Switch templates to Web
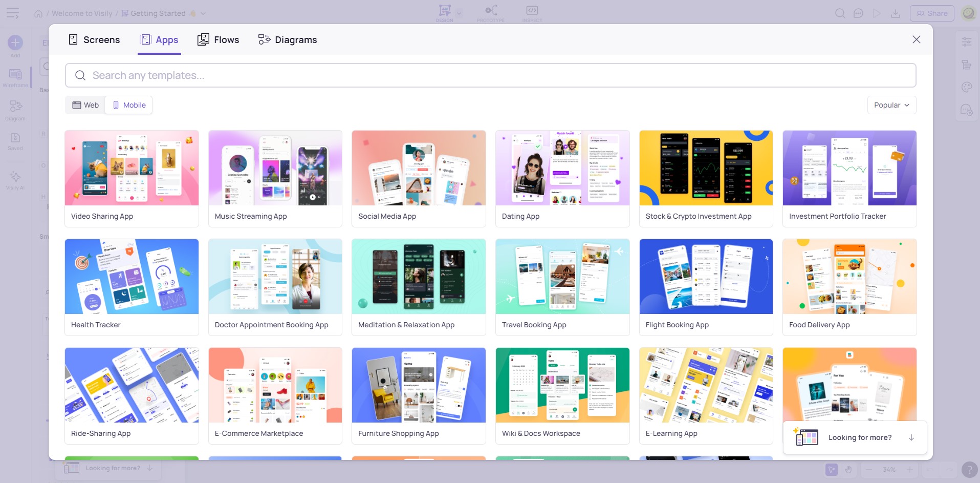Viewport: 980px width, 483px height. (85, 105)
